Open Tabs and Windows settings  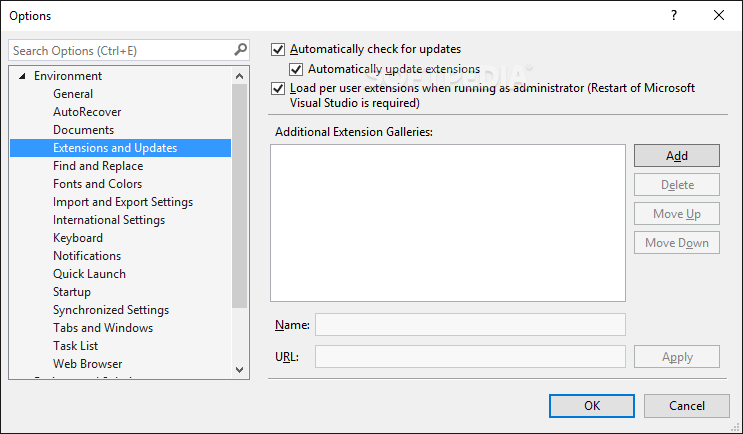coord(103,328)
